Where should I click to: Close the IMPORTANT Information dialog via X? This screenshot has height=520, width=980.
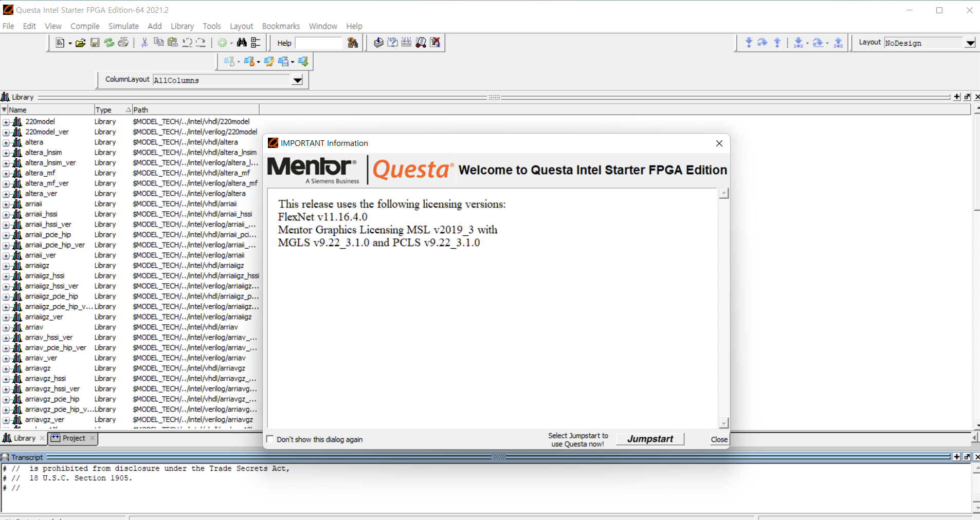719,143
